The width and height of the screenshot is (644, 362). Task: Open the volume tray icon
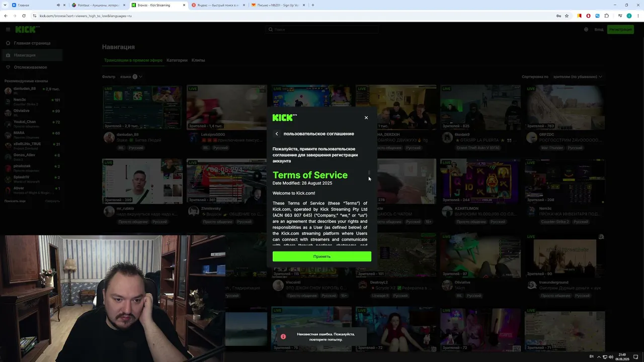[611, 356]
